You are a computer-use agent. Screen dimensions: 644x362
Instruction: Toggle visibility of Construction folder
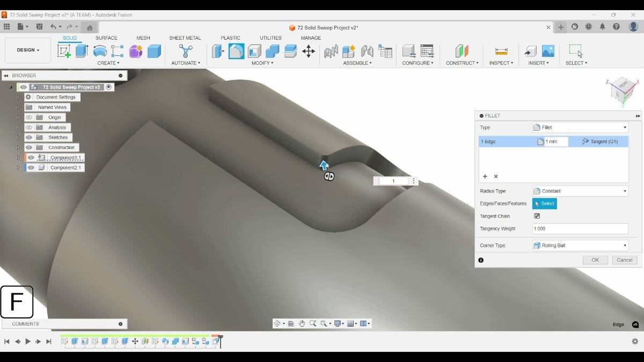point(29,147)
